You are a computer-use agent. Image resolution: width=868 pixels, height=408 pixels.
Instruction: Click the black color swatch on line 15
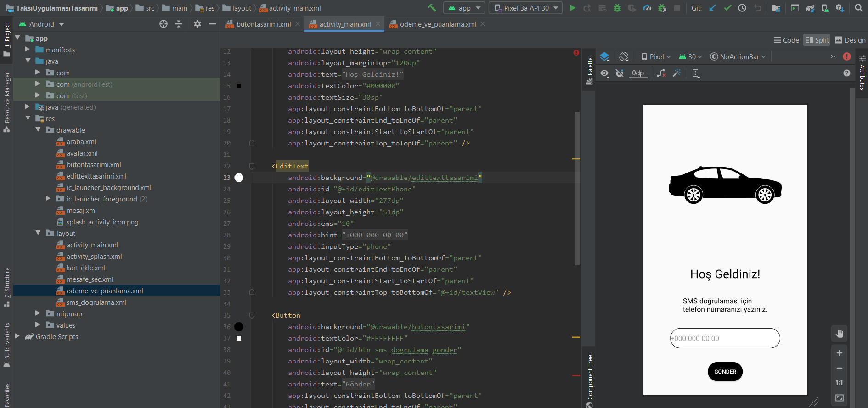(239, 86)
